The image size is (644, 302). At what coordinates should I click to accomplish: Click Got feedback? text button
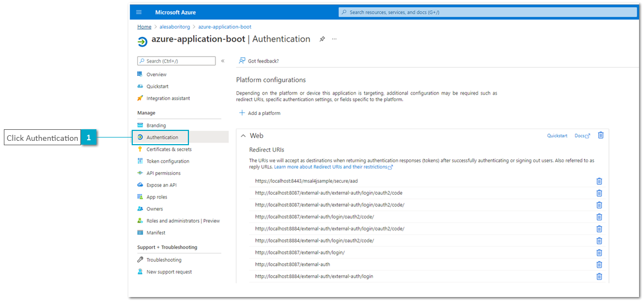click(x=263, y=61)
